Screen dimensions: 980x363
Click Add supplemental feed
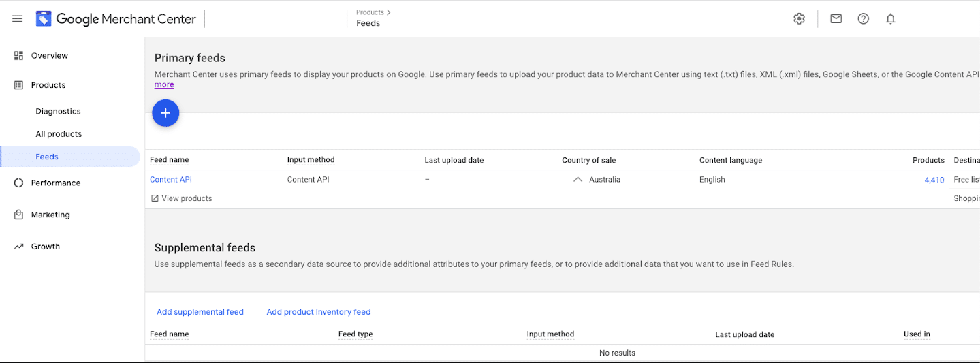click(200, 312)
